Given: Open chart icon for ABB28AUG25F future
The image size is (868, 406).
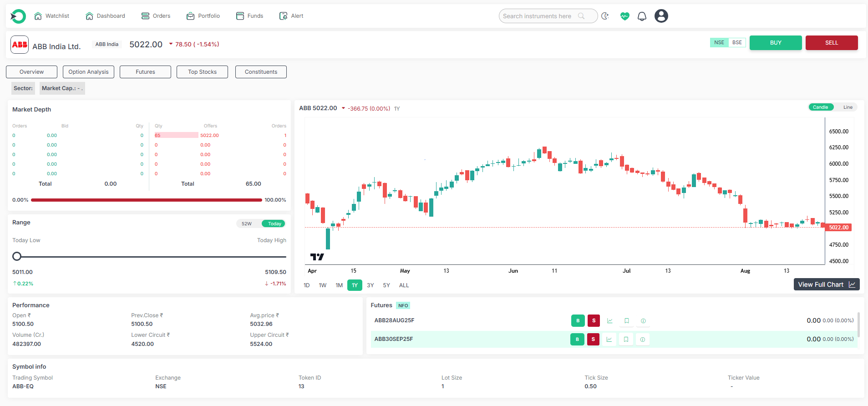Looking at the screenshot, I should coord(609,321).
